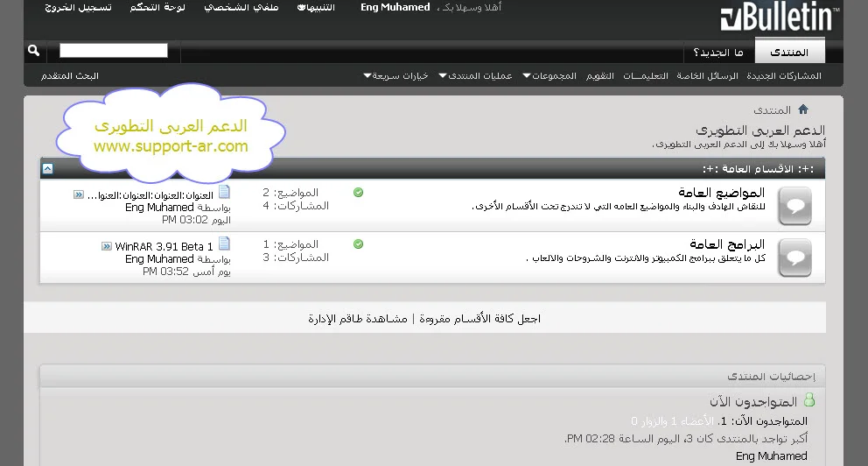Open المشاركات الجديدة new posts link
868x466 pixels.
784,76
